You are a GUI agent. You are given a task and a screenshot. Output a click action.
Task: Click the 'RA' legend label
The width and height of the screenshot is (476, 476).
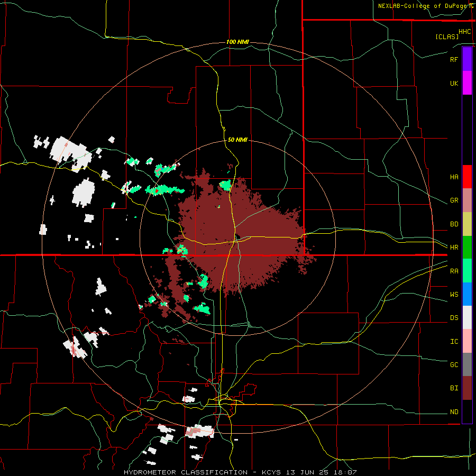pyautogui.click(x=454, y=271)
